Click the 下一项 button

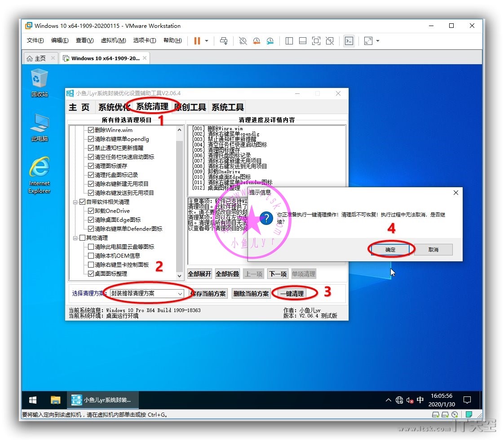(278, 274)
